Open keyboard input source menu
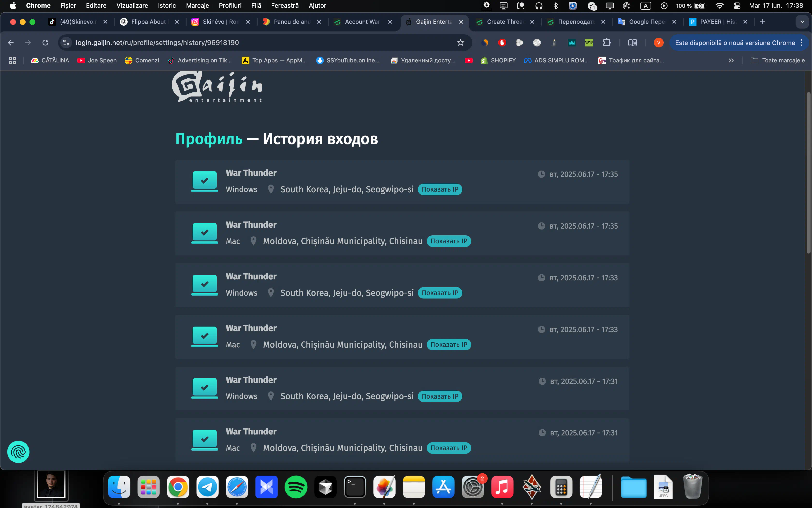The height and width of the screenshot is (508, 812). click(645, 6)
